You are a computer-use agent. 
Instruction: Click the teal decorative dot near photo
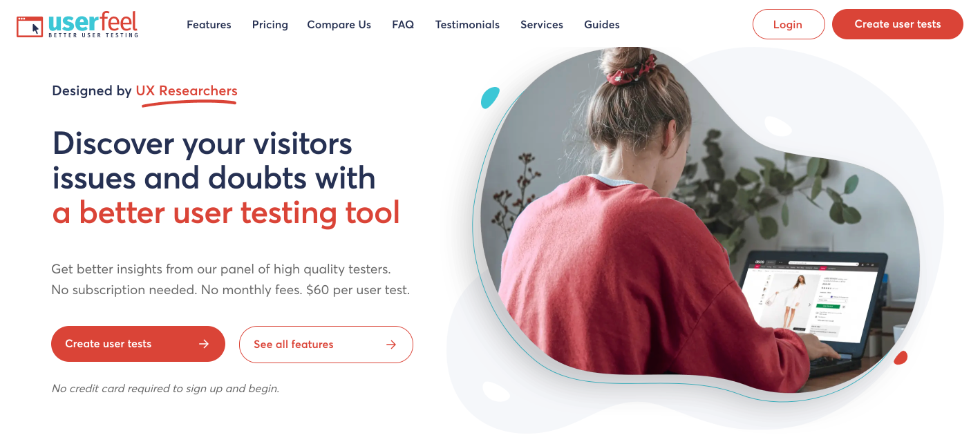click(x=490, y=97)
